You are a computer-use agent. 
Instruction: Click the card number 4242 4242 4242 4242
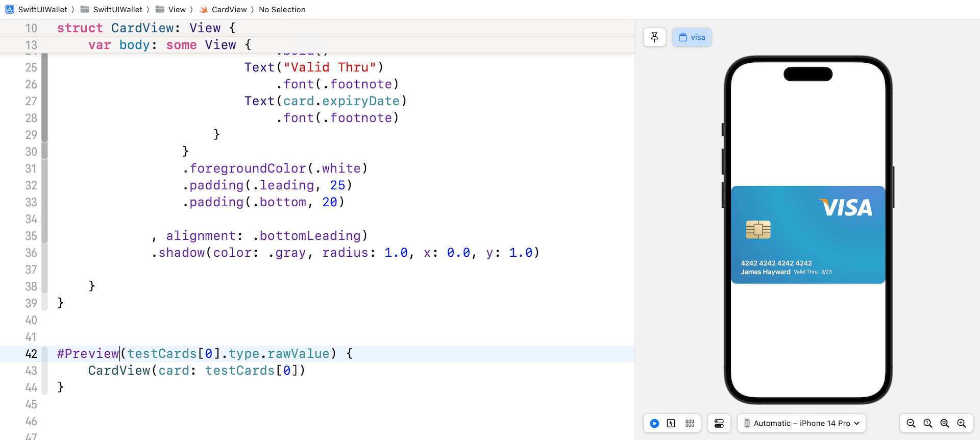pyautogui.click(x=776, y=263)
